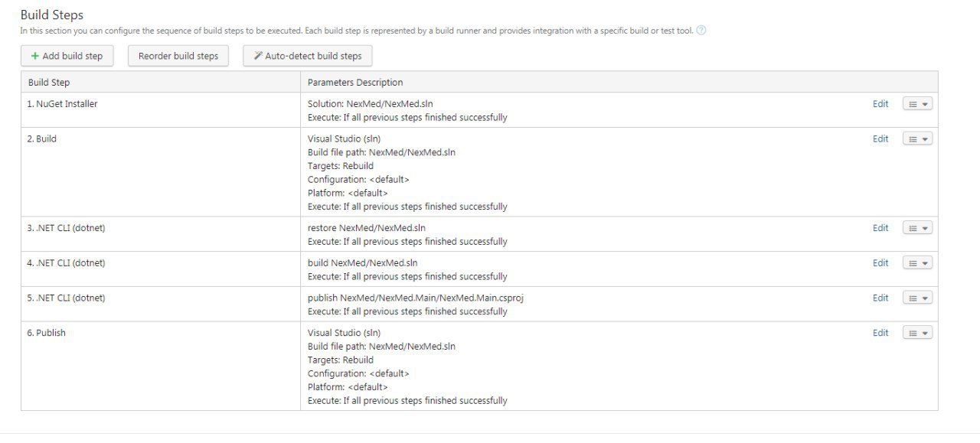Select the 6. Publish step name
The image size is (980, 443).
click(46, 334)
